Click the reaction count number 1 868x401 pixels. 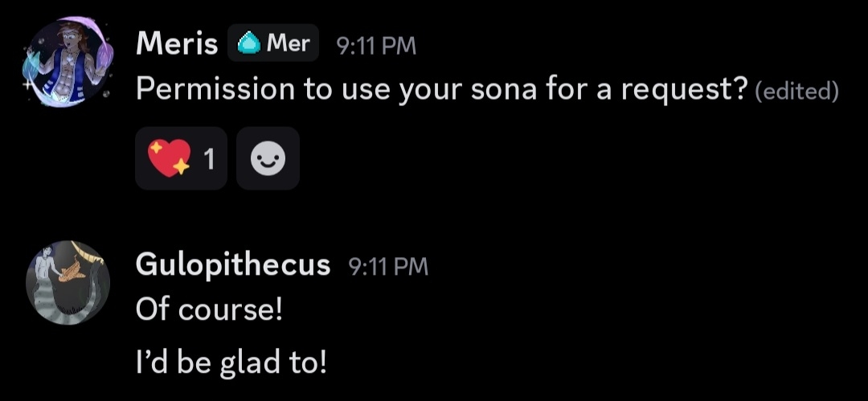(210, 159)
